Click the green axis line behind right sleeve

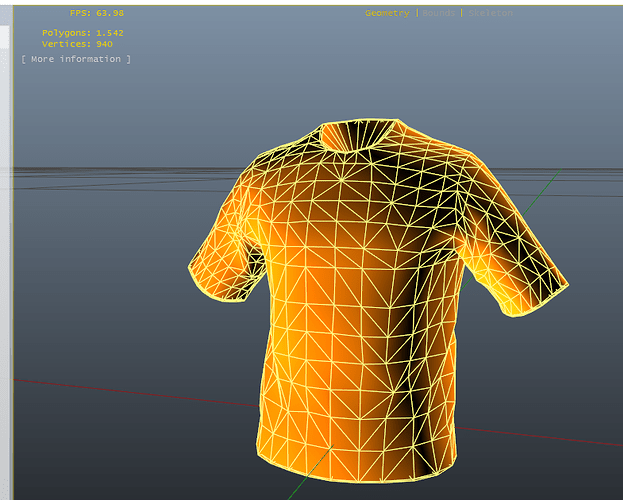pos(541,192)
